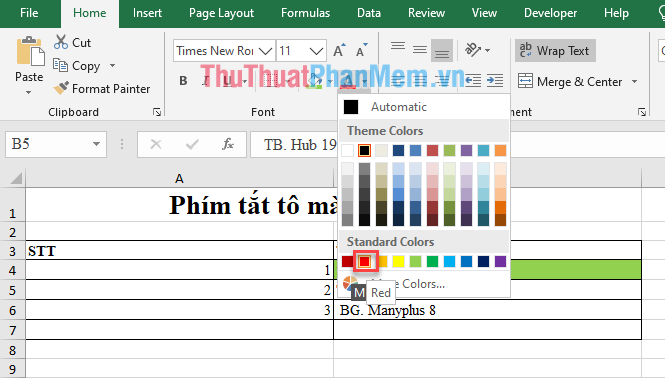This screenshot has width=665, height=378.
Task: Decrease font size with the small A icon
Action: pyautogui.click(x=361, y=50)
